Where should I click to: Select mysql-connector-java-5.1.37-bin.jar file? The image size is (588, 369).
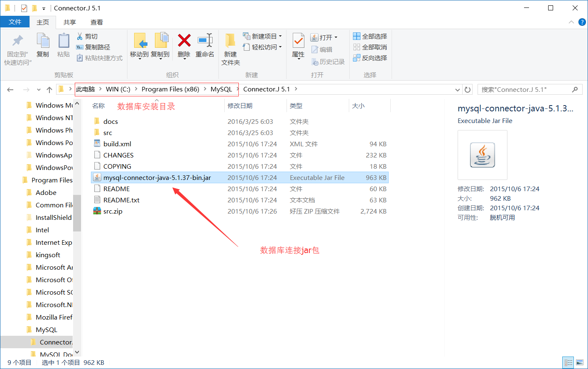[x=240, y=177]
